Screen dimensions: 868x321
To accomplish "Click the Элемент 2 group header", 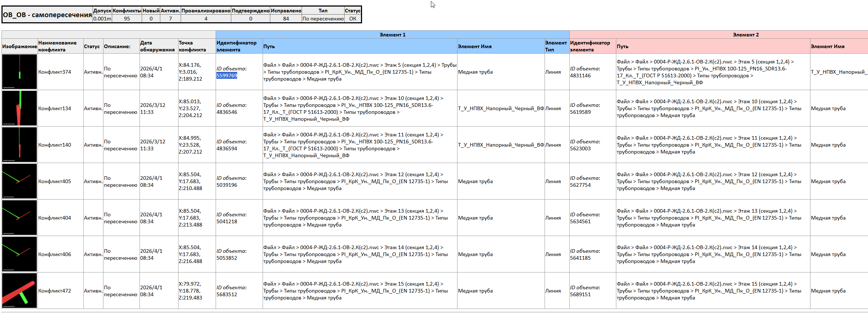I will pos(746,35).
